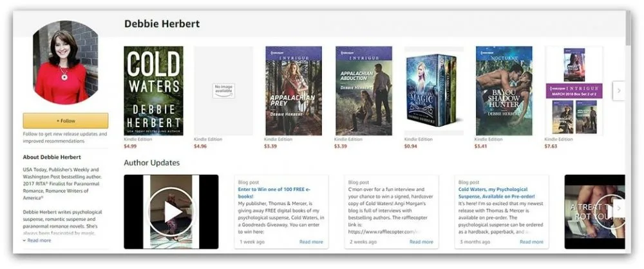Read more of the 3 months ago post
Screen dimensions: 644x269
(x=531, y=242)
